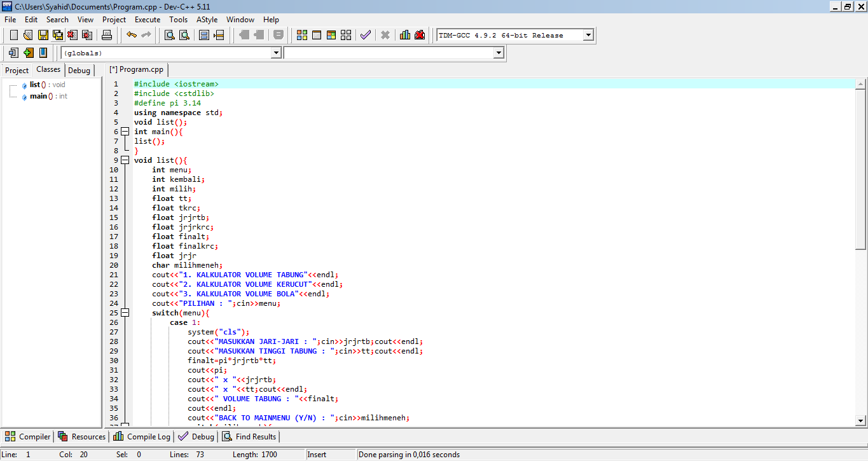The height and width of the screenshot is (461, 868).
Task: Click the code line 'switch(menu){'
Action: 181,313
